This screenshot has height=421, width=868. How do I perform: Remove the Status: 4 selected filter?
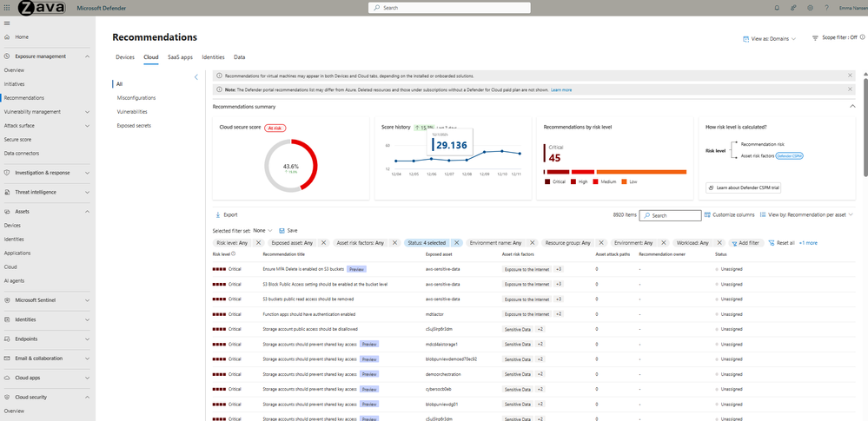pos(457,243)
